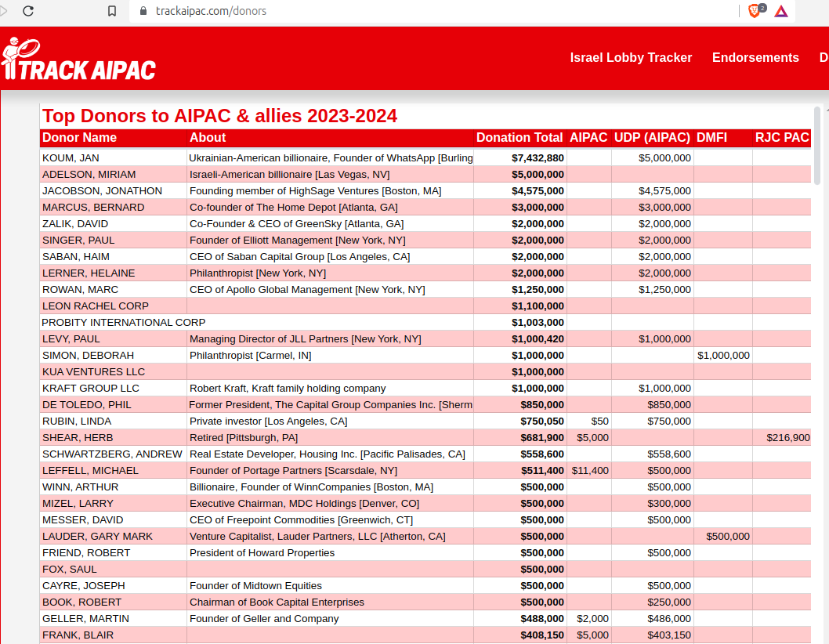Select donor name ADELSON, MIRIAM
This screenshot has width=829, height=644.
[x=89, y=175]
